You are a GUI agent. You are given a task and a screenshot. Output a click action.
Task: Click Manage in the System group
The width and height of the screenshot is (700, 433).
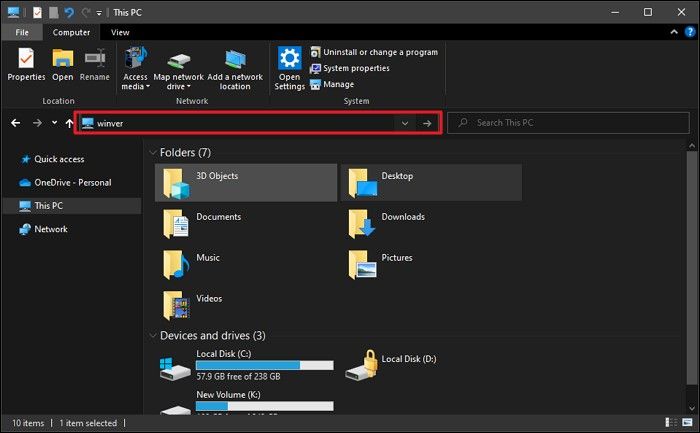(332, 84)
